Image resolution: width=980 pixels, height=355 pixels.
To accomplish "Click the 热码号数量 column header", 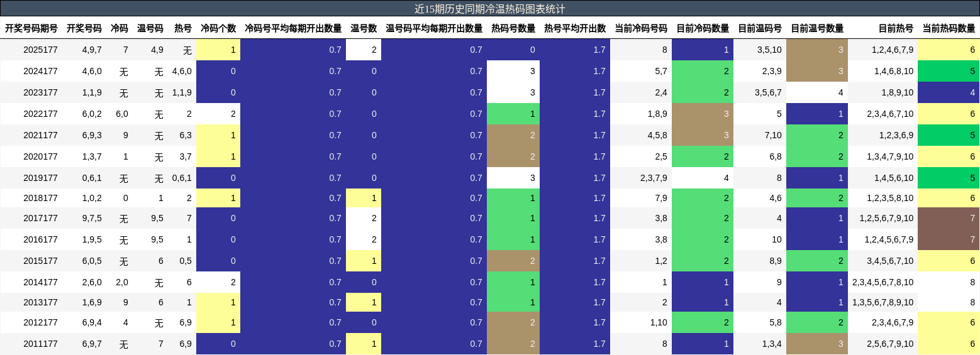I will 513,28.
